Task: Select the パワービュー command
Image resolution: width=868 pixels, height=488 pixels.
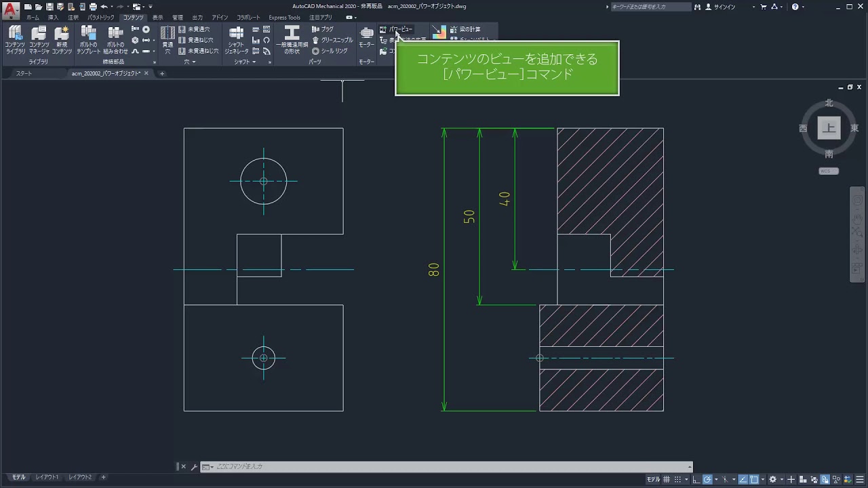Action: (x=401, y=29)
